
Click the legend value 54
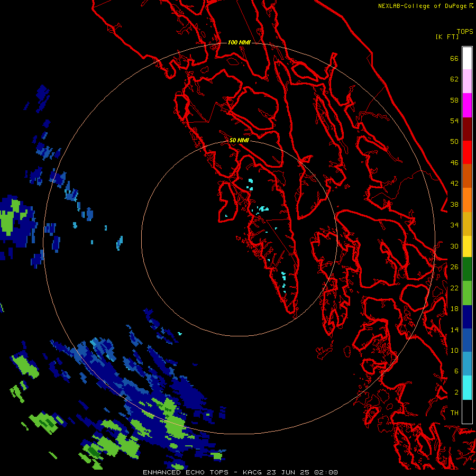point(454,121)
